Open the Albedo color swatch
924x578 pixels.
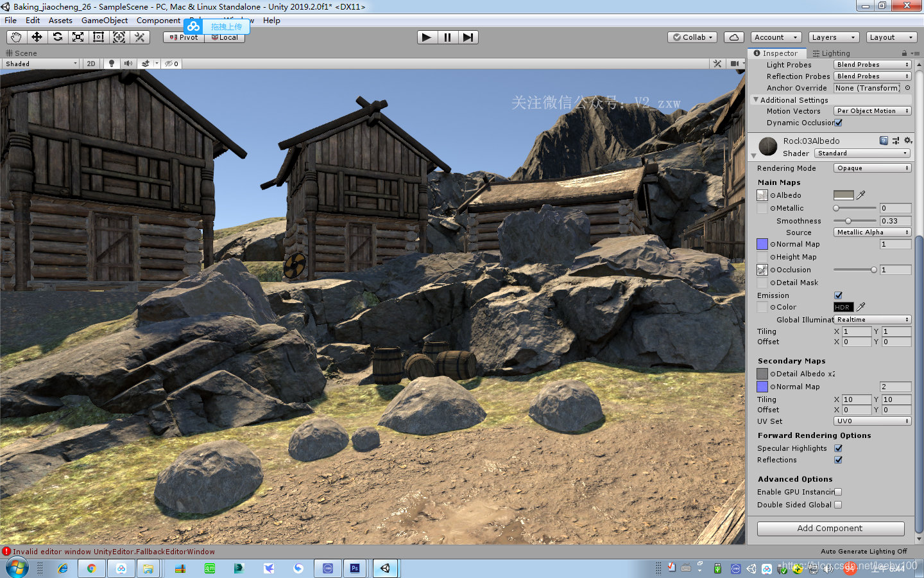(843, 195)
